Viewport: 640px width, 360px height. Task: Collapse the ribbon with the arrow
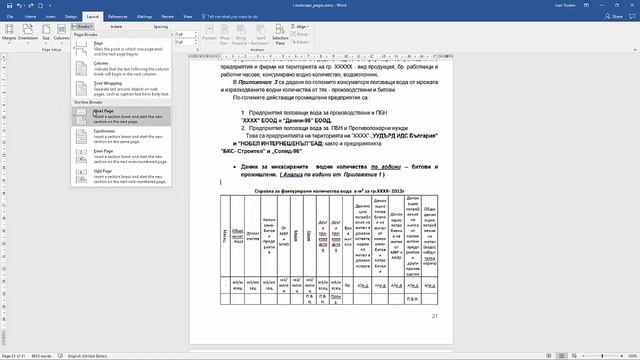tap(635, 50)
